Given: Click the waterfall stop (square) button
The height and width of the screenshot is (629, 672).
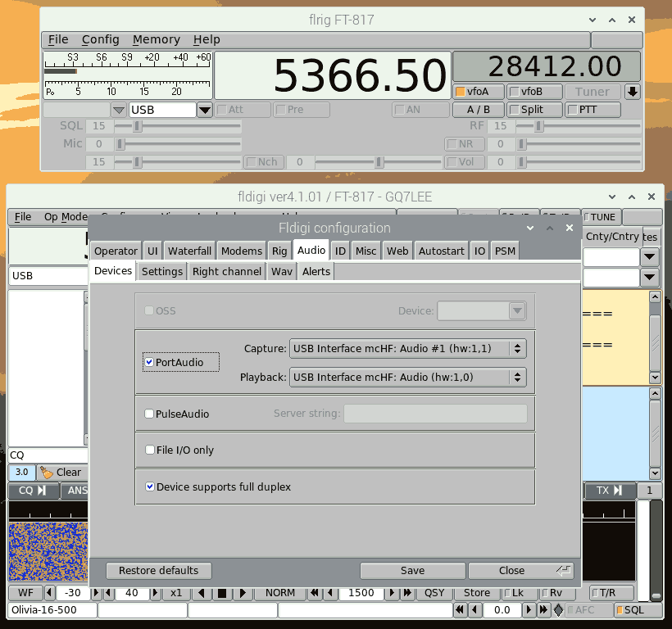Looking at the screenshot, I should [x=220, y=593].
